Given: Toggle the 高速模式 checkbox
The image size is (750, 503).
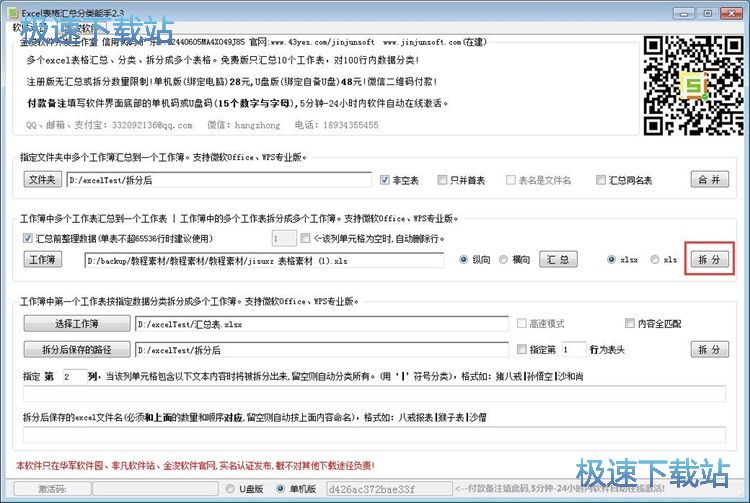Looking at the screenshot, I should click(x=521, y=324).
